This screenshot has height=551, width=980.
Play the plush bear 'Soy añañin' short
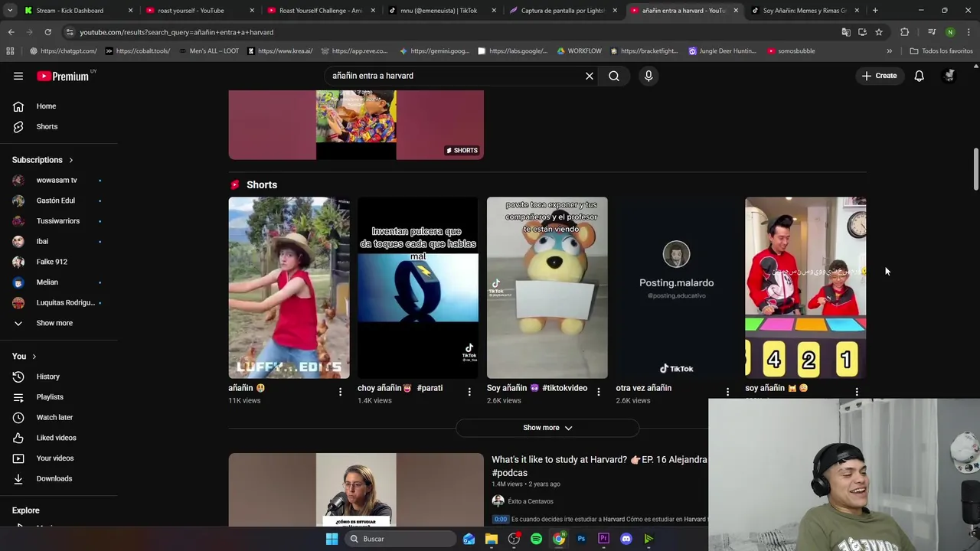pyautogui.click(x=547, y=288)
